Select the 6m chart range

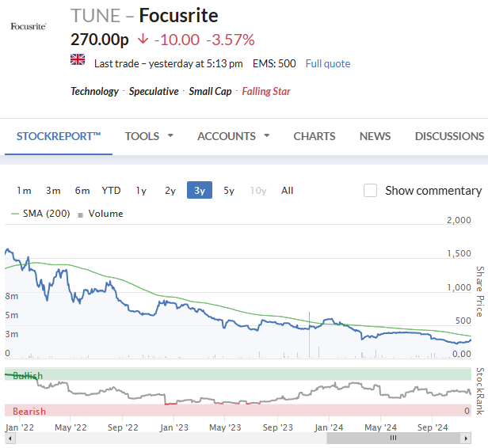(x=82, y=190)
